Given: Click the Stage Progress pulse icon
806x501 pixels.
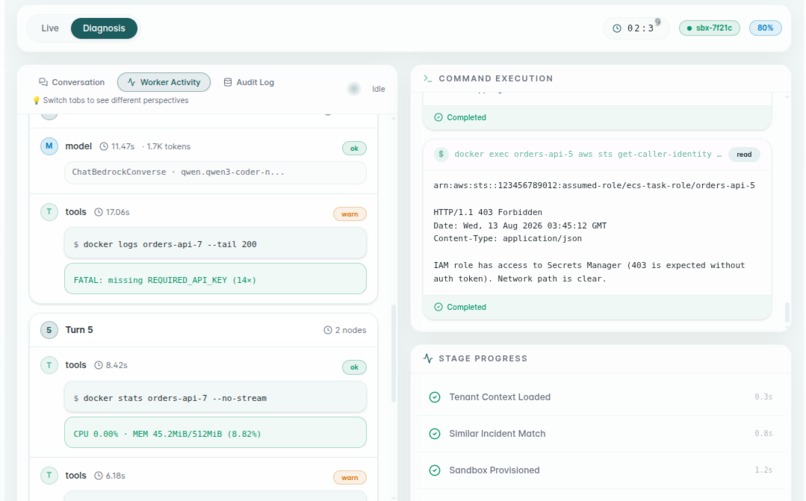Looking at the screenshot, I should coord(428,358).
